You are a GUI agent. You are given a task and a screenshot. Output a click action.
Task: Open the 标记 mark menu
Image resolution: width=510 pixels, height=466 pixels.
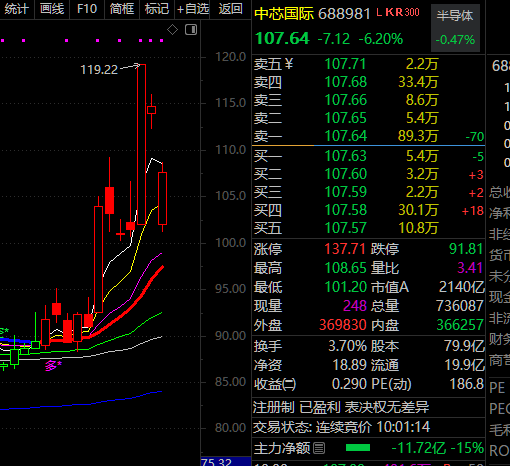(x=157, y=9)
